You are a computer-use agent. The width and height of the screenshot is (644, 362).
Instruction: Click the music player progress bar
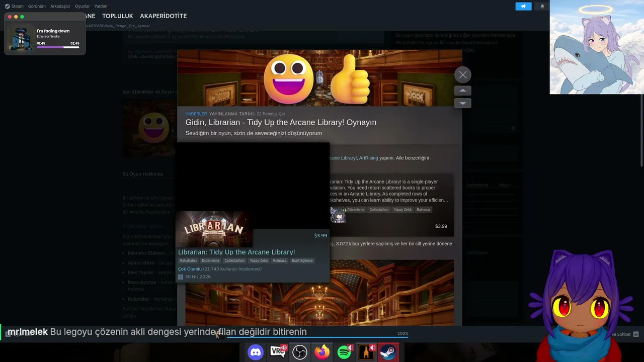[x=58, y=47]
